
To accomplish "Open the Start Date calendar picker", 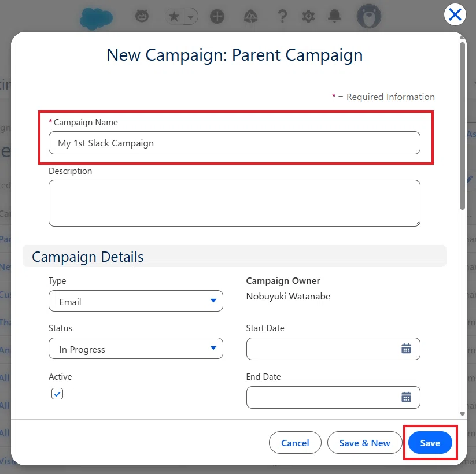I will point(406,349).
